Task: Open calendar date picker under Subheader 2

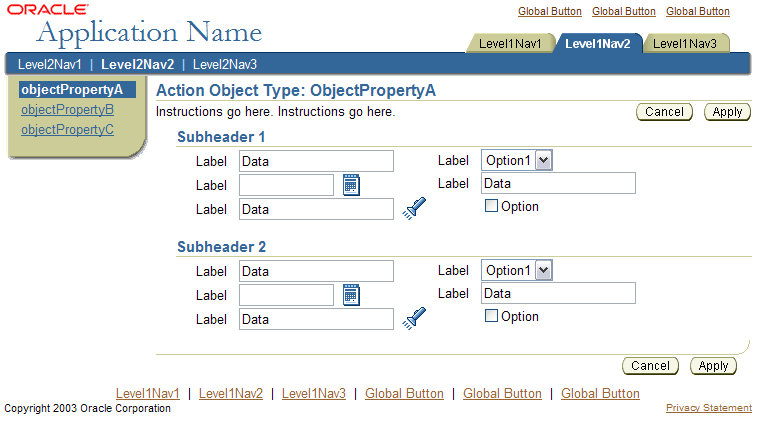Action: tap(351, 295)
